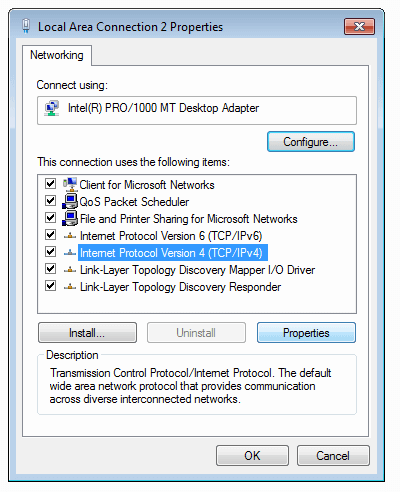Viewport: 400px width, 492px height.
Task: Select Link-Layer Topology Discovery Responder text
Action: (180, 287)
